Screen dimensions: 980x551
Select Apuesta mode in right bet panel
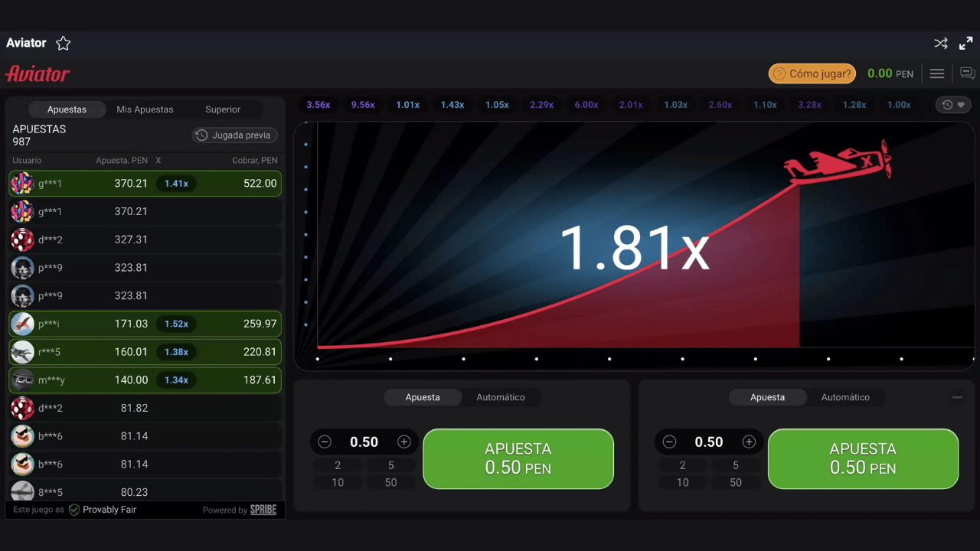(x=767, y=397)
